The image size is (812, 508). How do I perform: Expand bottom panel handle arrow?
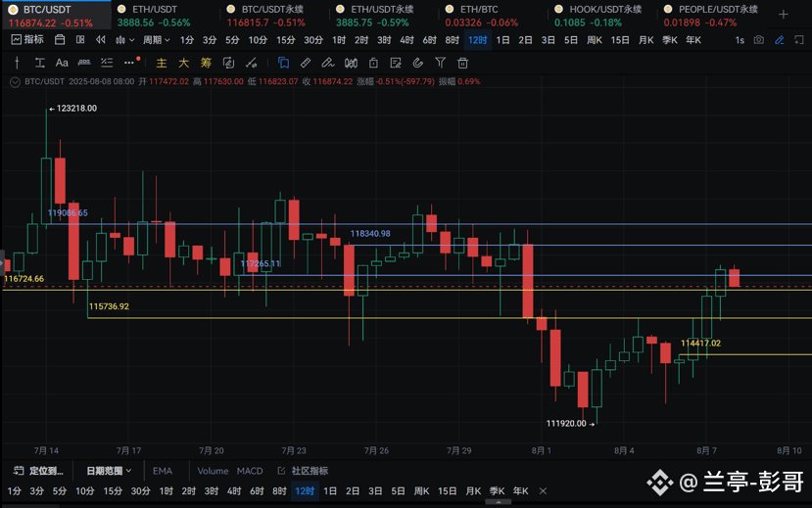point(499,502)
